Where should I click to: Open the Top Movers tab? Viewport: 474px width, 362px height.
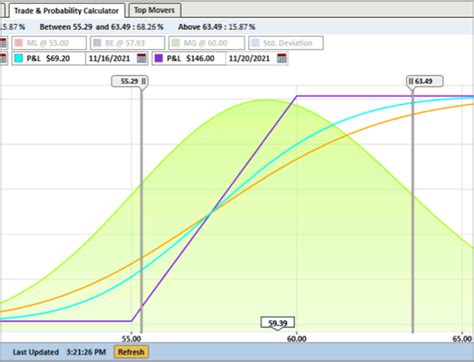155,10
